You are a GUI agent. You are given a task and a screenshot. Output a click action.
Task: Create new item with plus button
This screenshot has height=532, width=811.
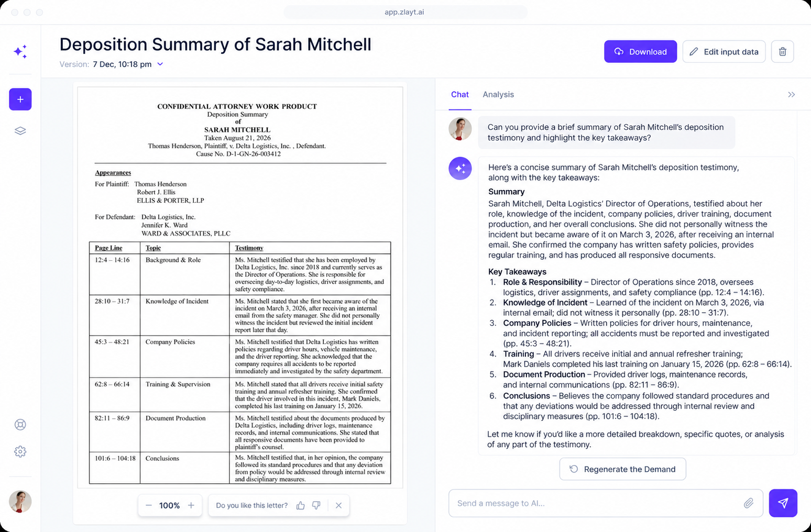coord(20,99)
